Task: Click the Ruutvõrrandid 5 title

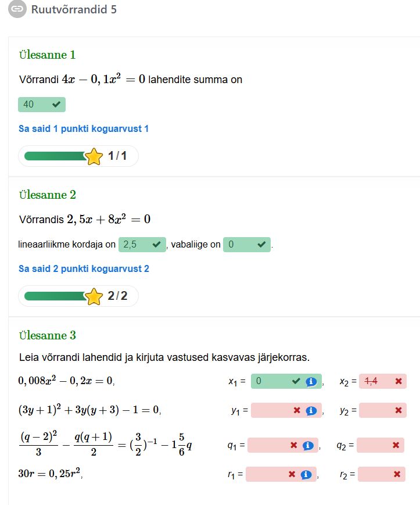Action: pos(74,10)
